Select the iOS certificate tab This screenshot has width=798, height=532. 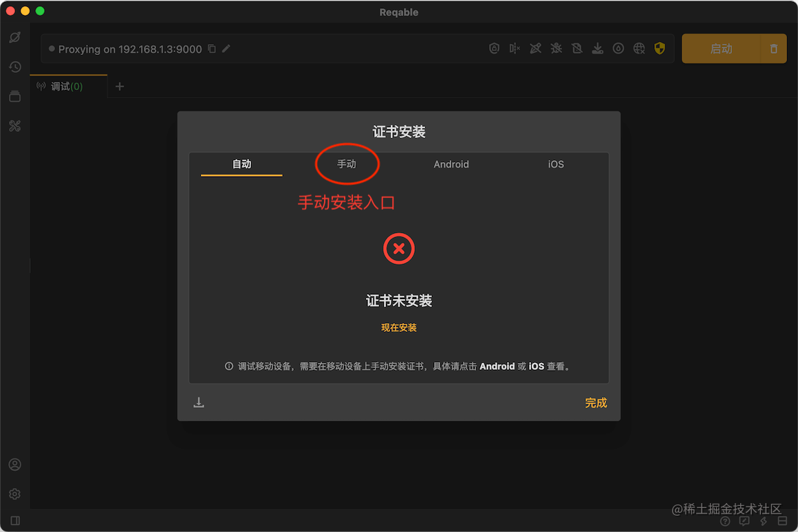point(556,164)
